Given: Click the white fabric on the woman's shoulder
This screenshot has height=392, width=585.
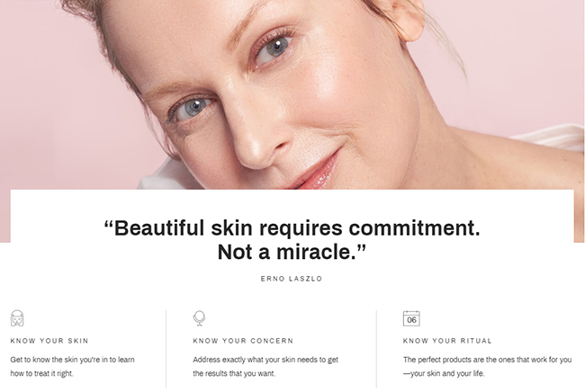Looking at the screenshot, I should [553, 138].
